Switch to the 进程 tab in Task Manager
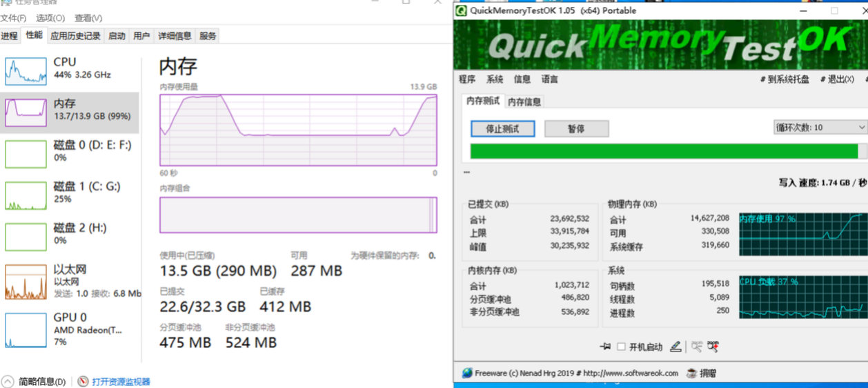The image size is (868, 388). (x=9, y=36)
